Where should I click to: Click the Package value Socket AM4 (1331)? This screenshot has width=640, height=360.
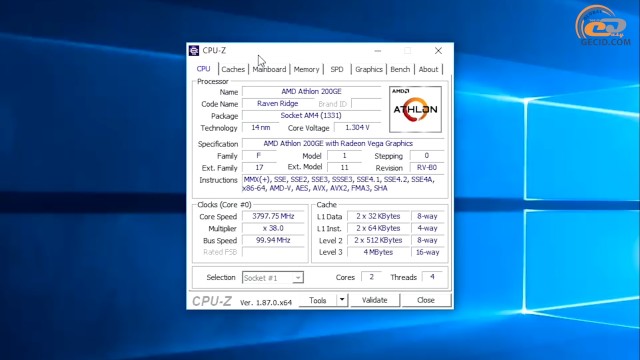(311, 116)
